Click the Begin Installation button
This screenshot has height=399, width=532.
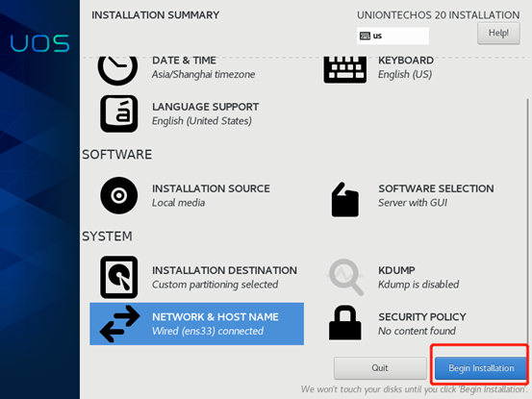click(481, 368)
